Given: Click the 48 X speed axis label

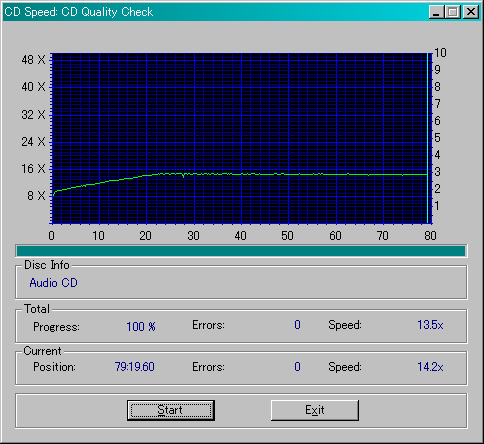Looking at the screenshot, I should click(x=33, y=60).
